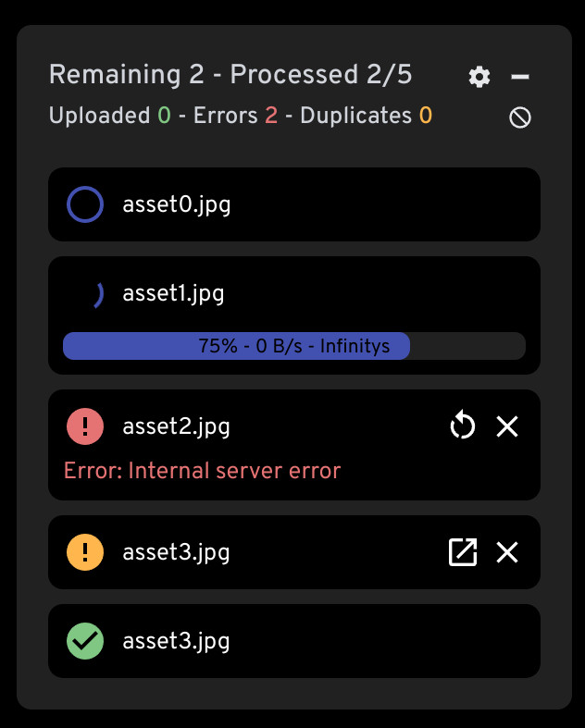Click the orange warning icon for asset3.jpg
The width and height of the screenshot is (585, 728).
pos(85,552)
